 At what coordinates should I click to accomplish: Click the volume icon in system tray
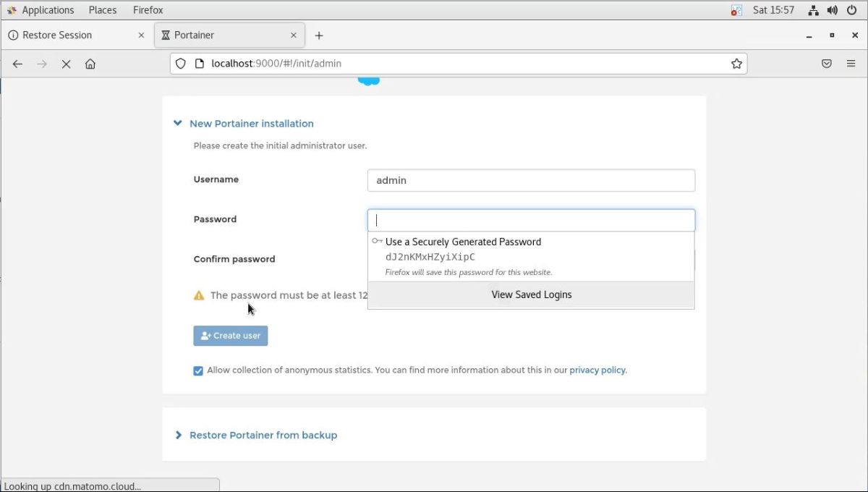point(832,10)
